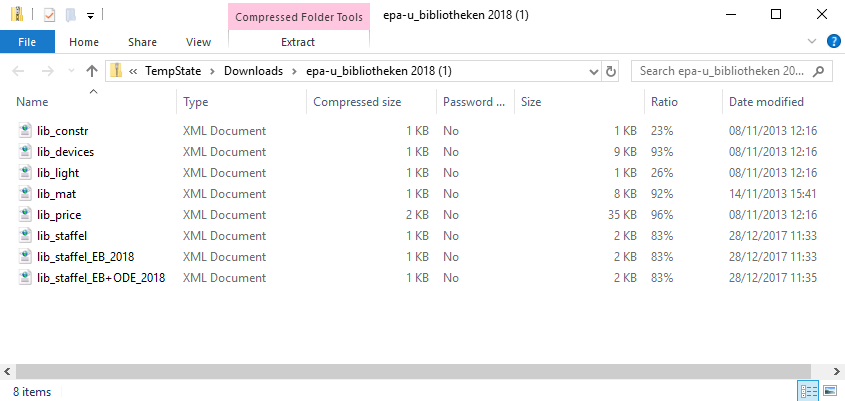
Task: Open the Customize Quick Access Toolbar dropdown
Action: pos(90,16)
